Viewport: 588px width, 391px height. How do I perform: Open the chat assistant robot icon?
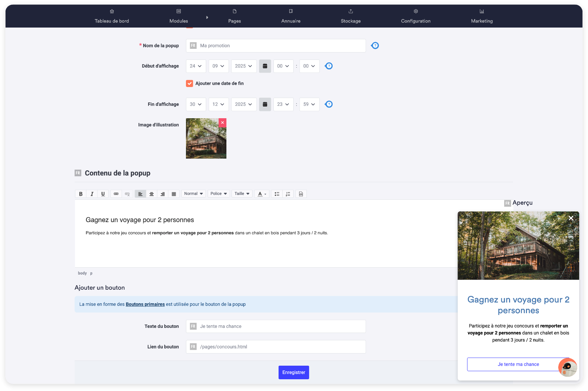568,367
